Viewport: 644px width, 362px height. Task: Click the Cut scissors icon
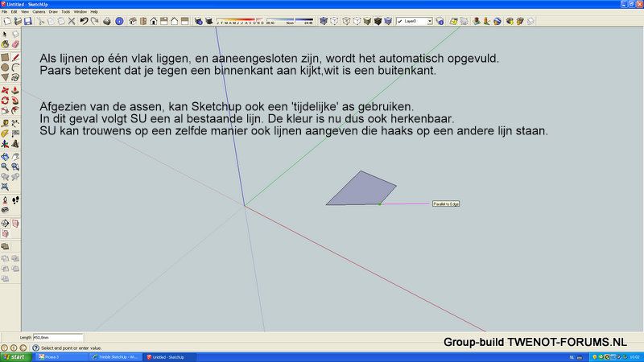click(x=40, y=21)
